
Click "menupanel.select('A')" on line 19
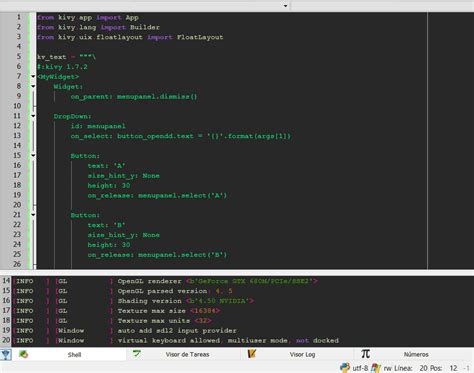(182, 195)
